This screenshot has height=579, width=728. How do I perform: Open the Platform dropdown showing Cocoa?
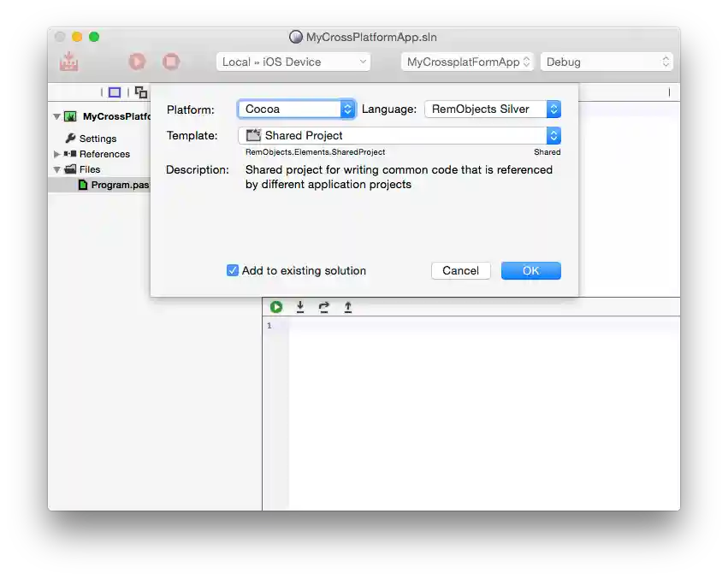(x=297, y=109)
